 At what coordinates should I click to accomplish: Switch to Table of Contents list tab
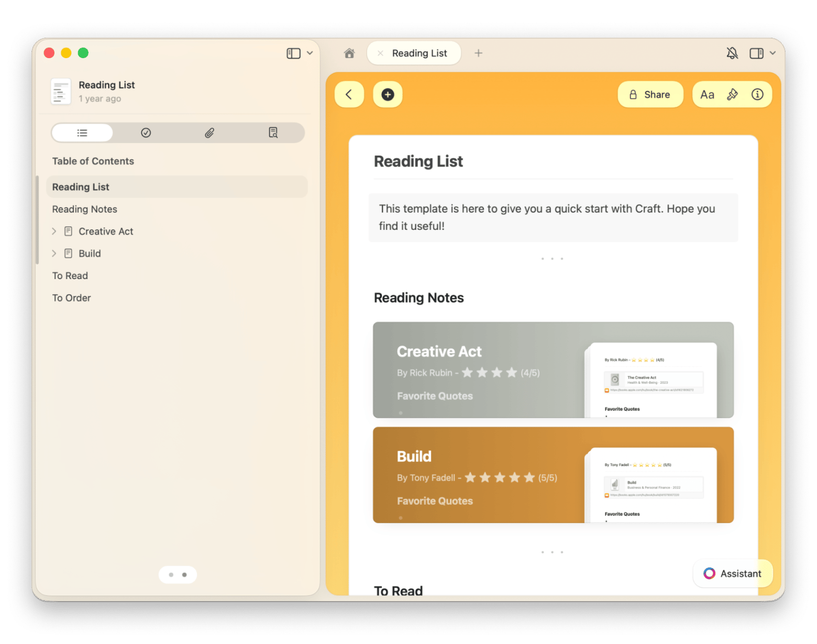coord(82,133)
